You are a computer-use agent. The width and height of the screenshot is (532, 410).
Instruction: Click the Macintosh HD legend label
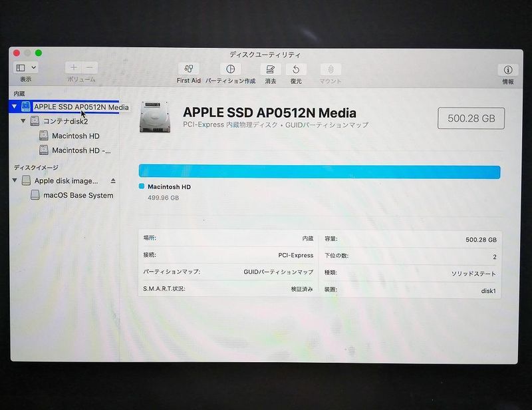click(x=169, y=187)
